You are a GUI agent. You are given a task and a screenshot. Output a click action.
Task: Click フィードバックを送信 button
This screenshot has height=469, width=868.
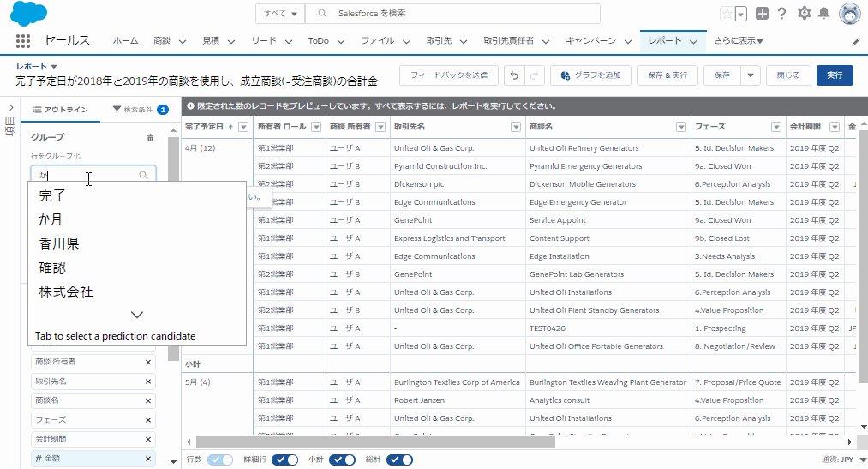click(x=449, y=75)
